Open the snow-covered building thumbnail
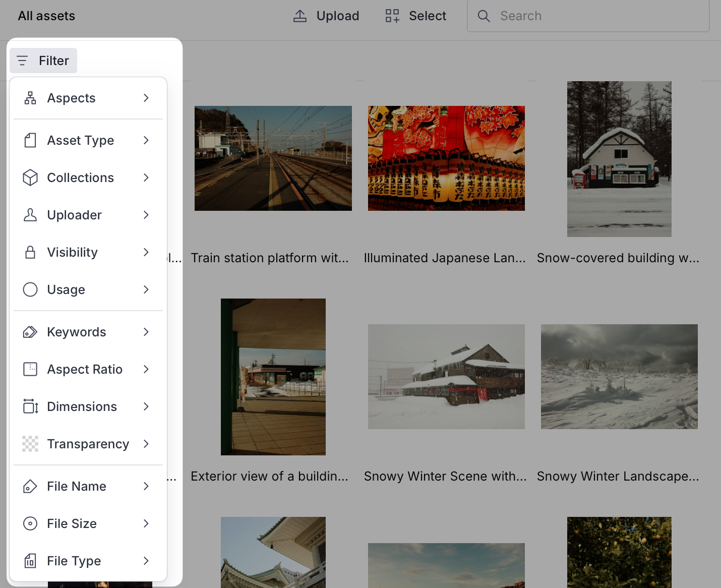Viewport: 721px width, 588px height. point(619,159)
